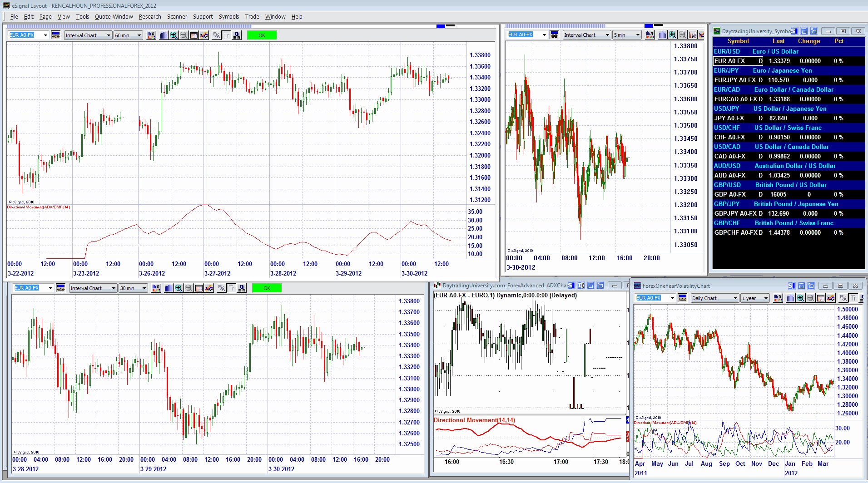Click the data grid icon on the 5 min chart
Image resolution: width=868 pixels, height=483 pixels.
[x=693, y=35]
